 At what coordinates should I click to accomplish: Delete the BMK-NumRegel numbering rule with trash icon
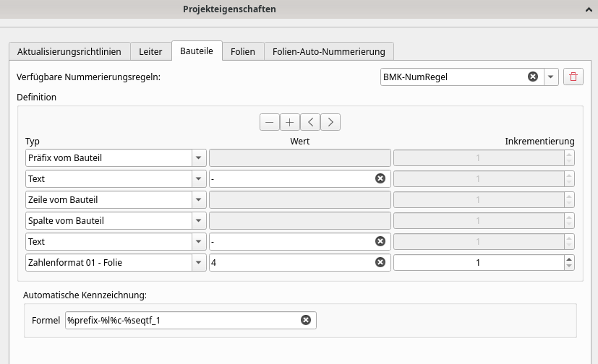tap(573, 77)
